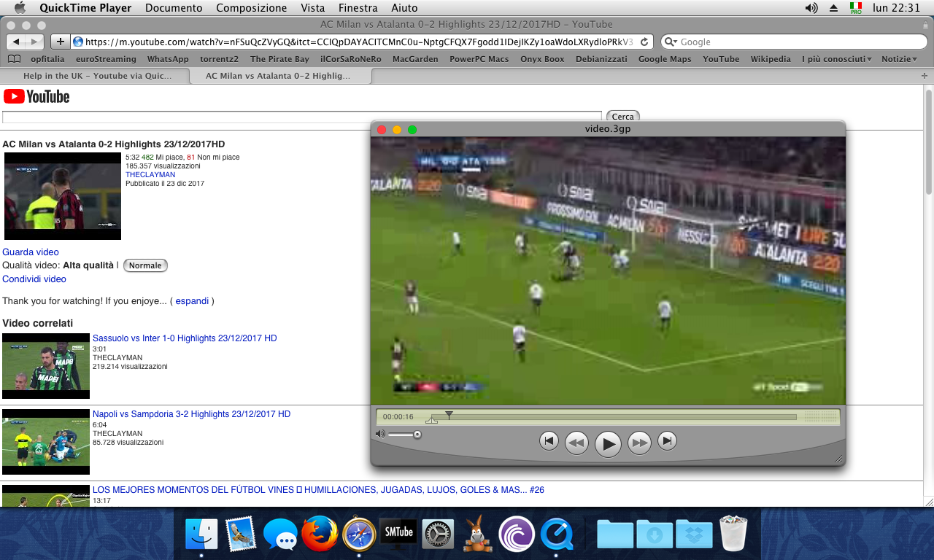
Task: Open The Pirate Bay bookmark
Action: [279, 59]
